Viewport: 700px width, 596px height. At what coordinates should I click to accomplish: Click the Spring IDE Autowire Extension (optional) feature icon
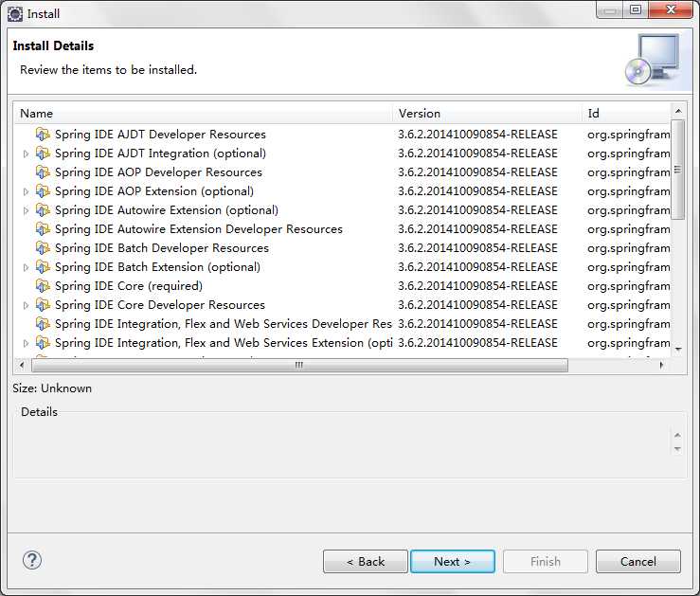coord(43,209)
